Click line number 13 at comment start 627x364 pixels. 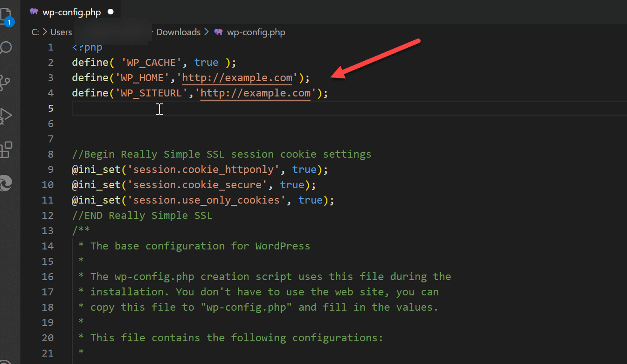point(47,230)
